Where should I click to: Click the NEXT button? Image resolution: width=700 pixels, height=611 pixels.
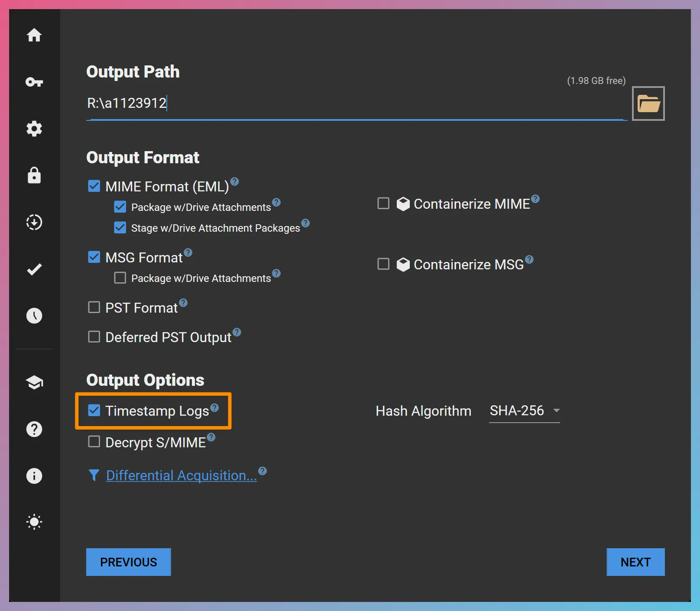point(635,562)
